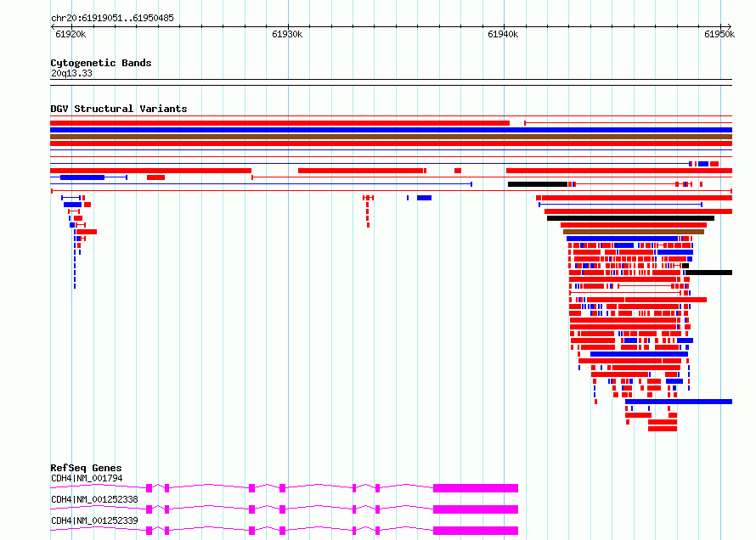The height and width of the screenshot is (540, 756).
Task: Select the small isolated blue variant bar mid-track
Action: [424, 198]
